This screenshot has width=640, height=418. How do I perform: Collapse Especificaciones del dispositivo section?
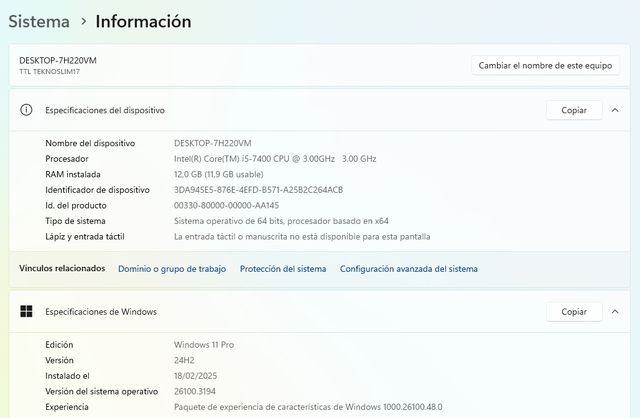pyautogui.click(x=615, y=110)
